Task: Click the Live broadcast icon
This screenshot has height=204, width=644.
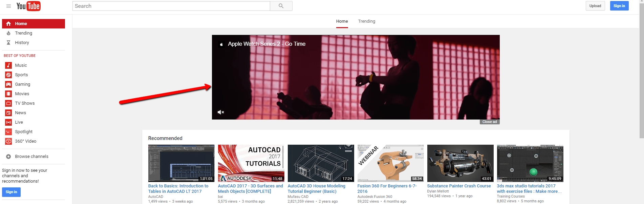Action: (x=8, y=122)
